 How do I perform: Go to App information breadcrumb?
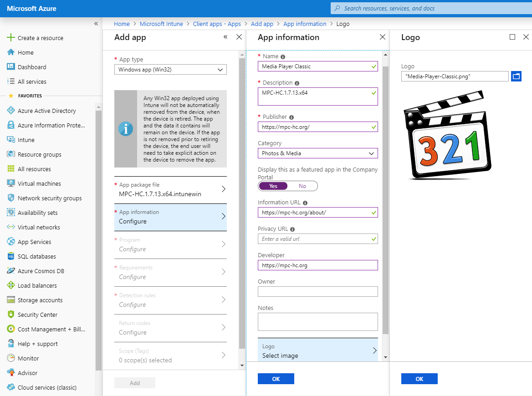305,24
